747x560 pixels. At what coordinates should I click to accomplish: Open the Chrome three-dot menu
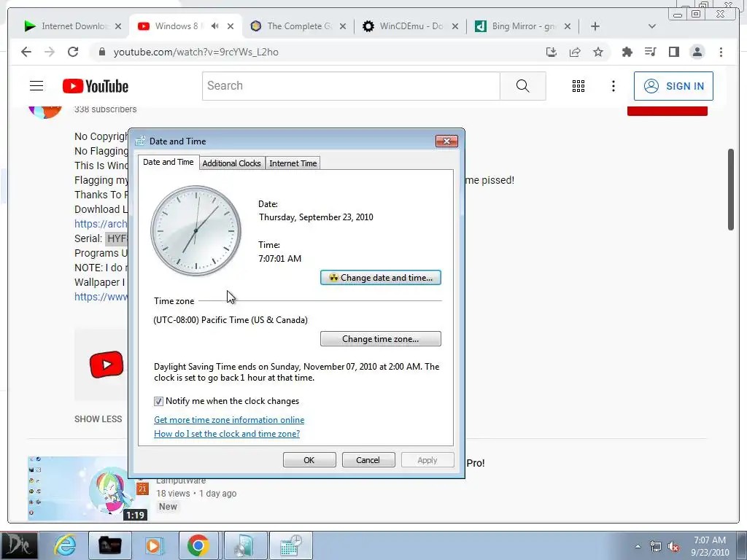click(x=721, y=52)
